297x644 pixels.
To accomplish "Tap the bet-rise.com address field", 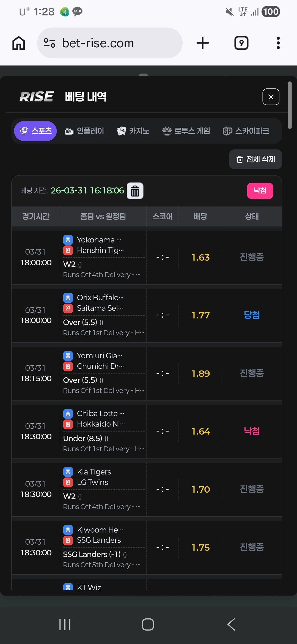I will point(110,43).
